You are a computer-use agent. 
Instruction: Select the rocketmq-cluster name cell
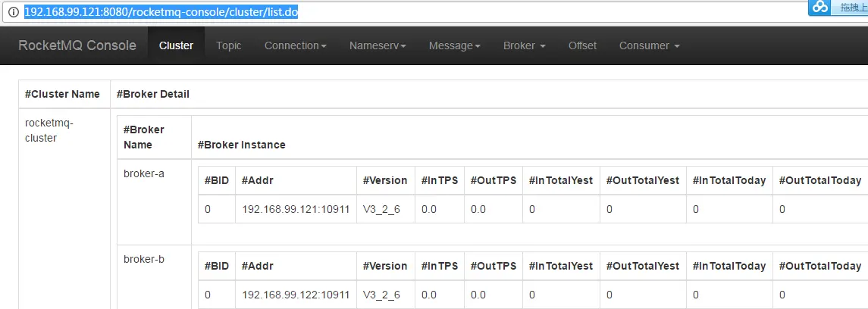coord(49,130)
